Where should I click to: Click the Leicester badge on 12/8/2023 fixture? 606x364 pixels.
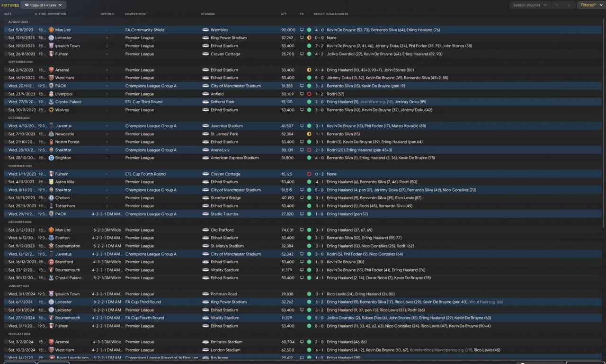coord(51,38)
